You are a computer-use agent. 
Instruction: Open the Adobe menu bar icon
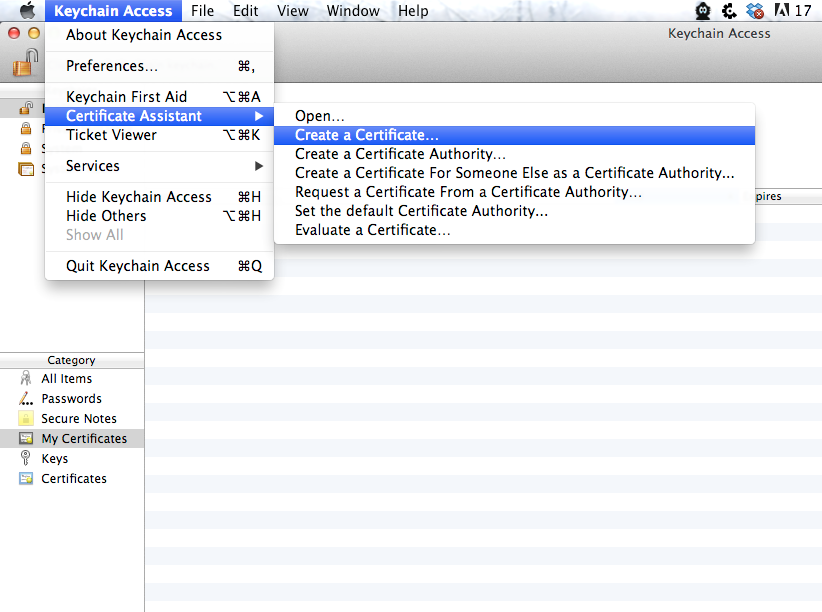[781, 11]
